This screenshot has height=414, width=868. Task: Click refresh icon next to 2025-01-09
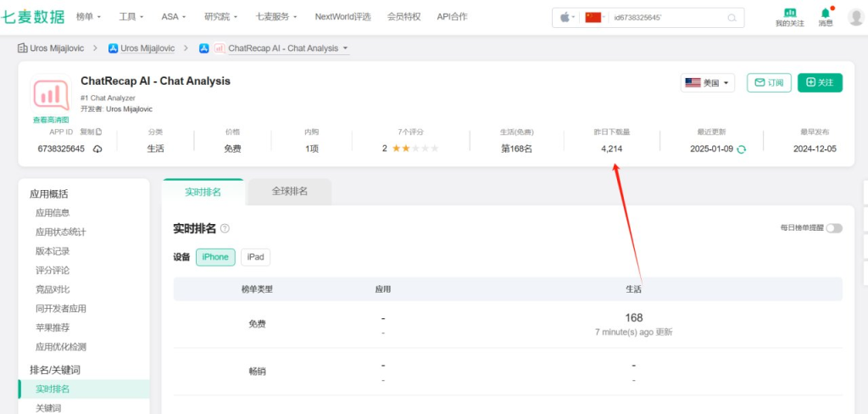(x=741, y=149)
